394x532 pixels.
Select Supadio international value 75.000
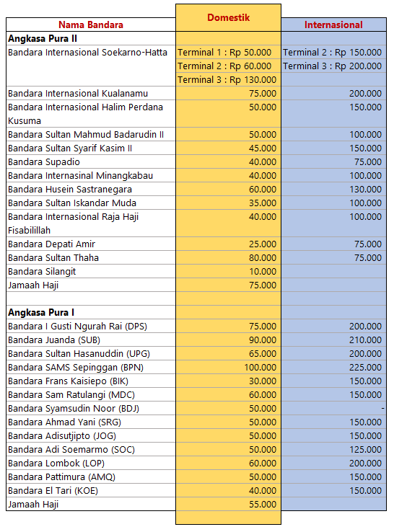368,162
